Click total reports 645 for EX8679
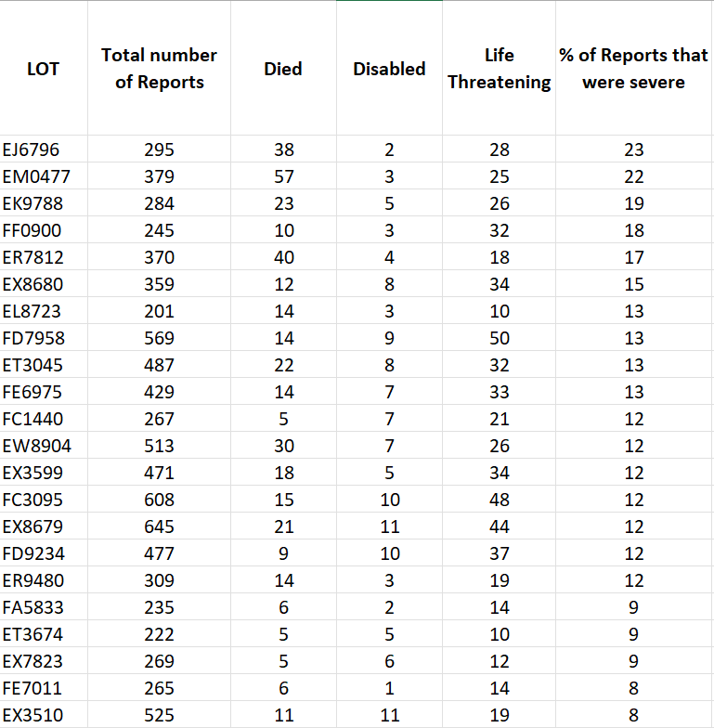 [160, 526]
